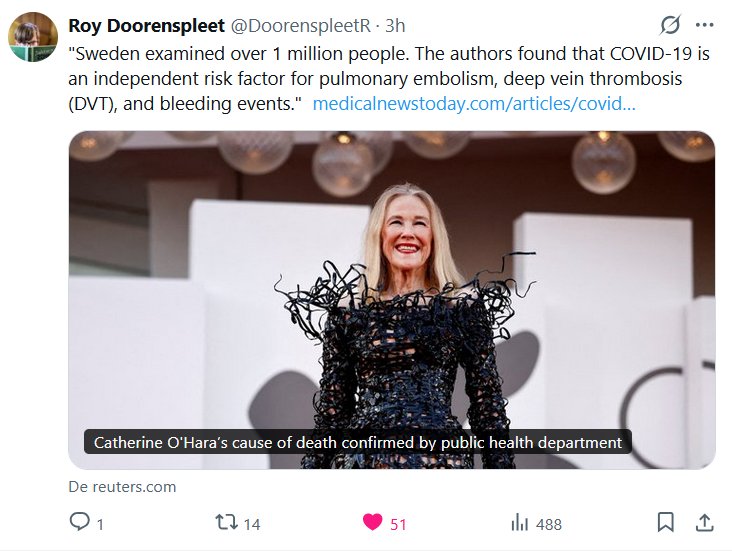Screen dimensions: 732x554
Task: Click the repost arrows icon
Action: (x=227, y=522)
